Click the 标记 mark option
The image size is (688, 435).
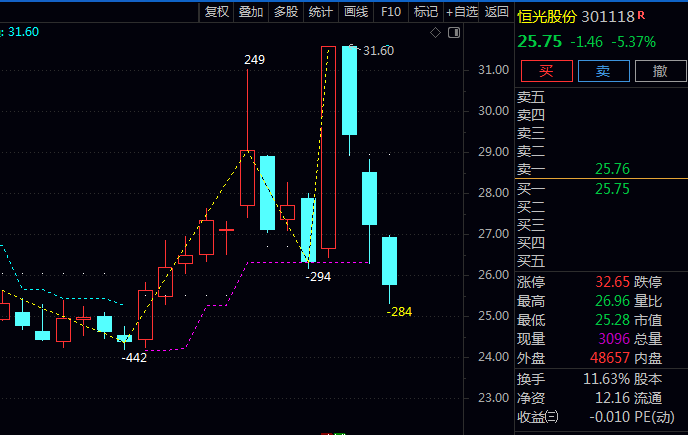pyautogui.click(x=426, y=12)
